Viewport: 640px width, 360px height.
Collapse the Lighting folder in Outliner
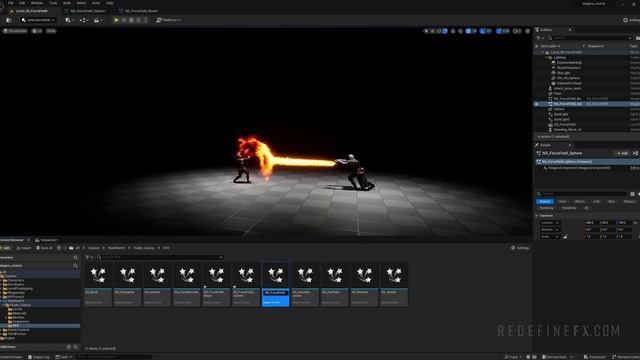click(x=546, y=58)
